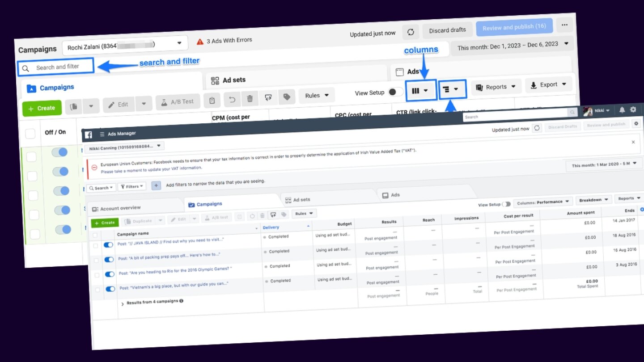Screen dimensions: 644x362
Task: Tick checkbox for the JAVA ISLAND campaign row
Action: (95, 246)
